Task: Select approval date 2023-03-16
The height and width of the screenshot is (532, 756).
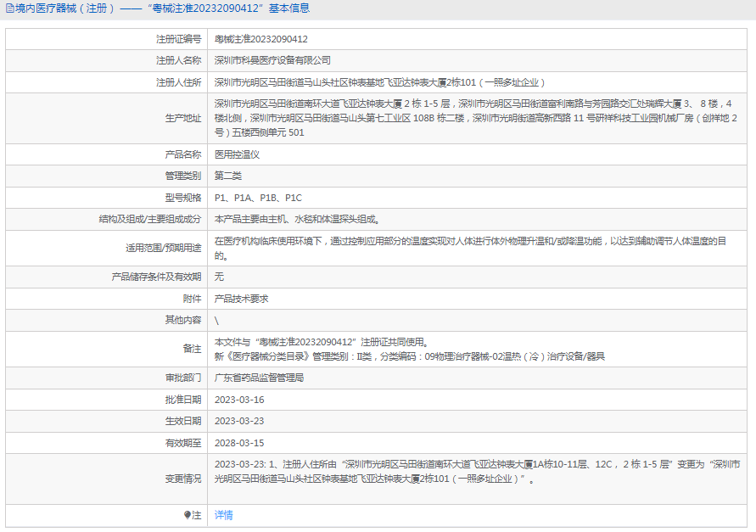Action: click(x=239, y=400)
